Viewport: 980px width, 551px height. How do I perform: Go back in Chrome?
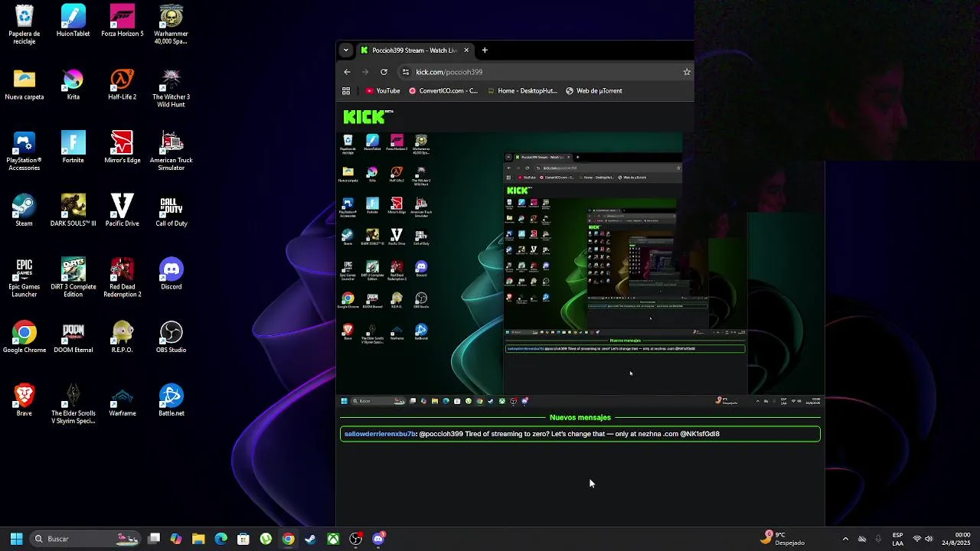coord(347,72)
